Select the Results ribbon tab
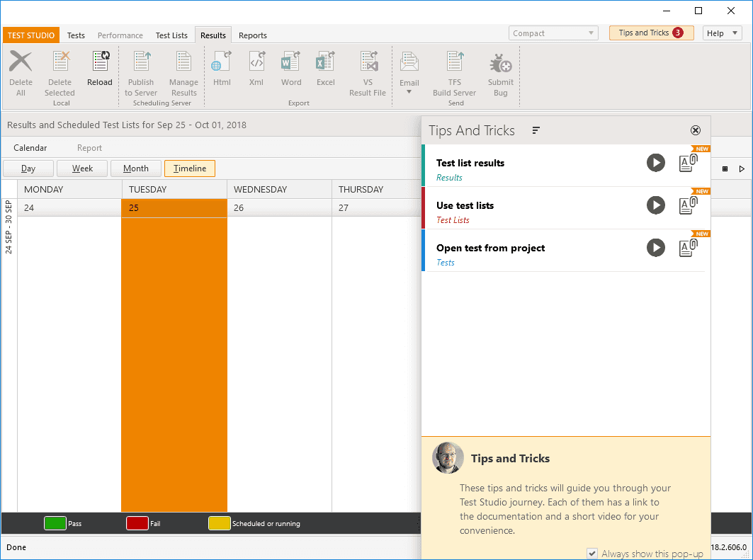 tap(213, 35)
